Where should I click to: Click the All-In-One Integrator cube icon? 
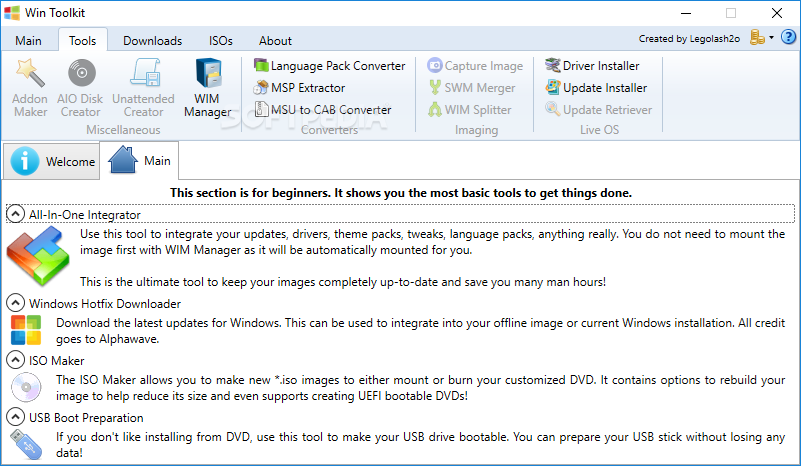38,257
